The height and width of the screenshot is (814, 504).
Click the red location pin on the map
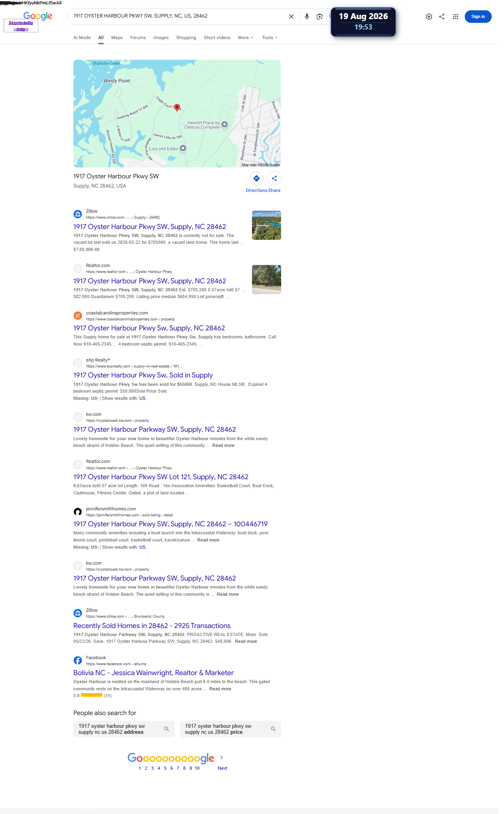[x=177, y=107]
